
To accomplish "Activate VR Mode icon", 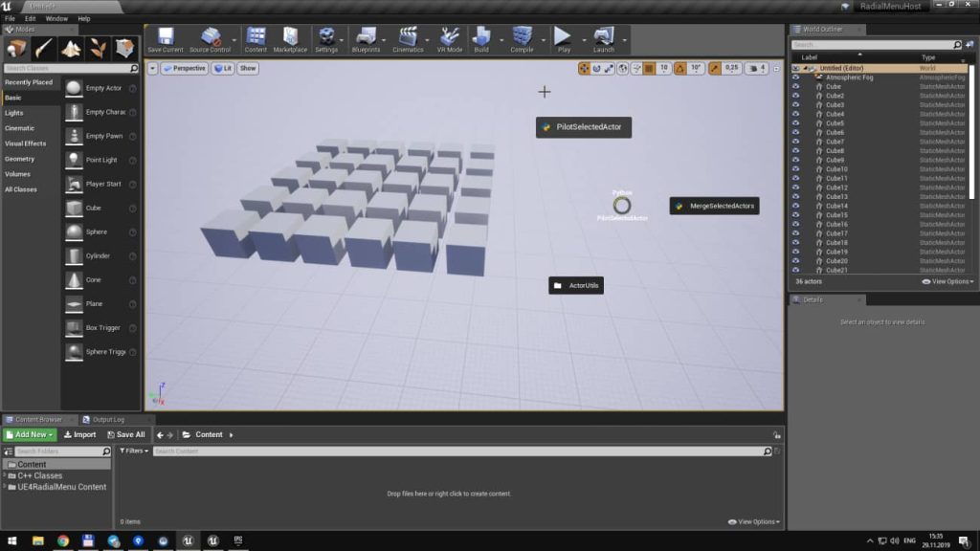I will click(x=450, y=40).
